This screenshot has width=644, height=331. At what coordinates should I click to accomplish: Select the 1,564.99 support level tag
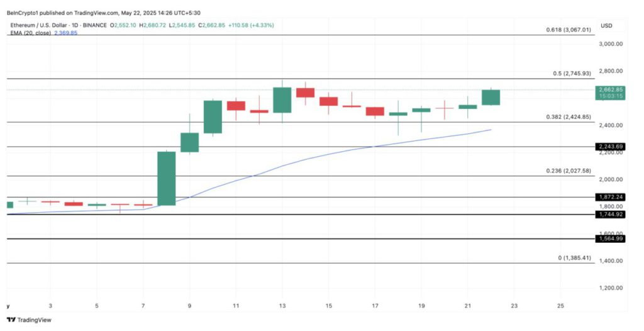click(610, 238)
